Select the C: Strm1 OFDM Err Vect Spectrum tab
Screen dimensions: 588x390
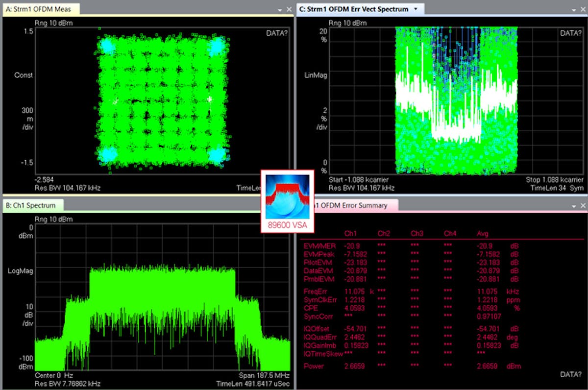point(355,9)
